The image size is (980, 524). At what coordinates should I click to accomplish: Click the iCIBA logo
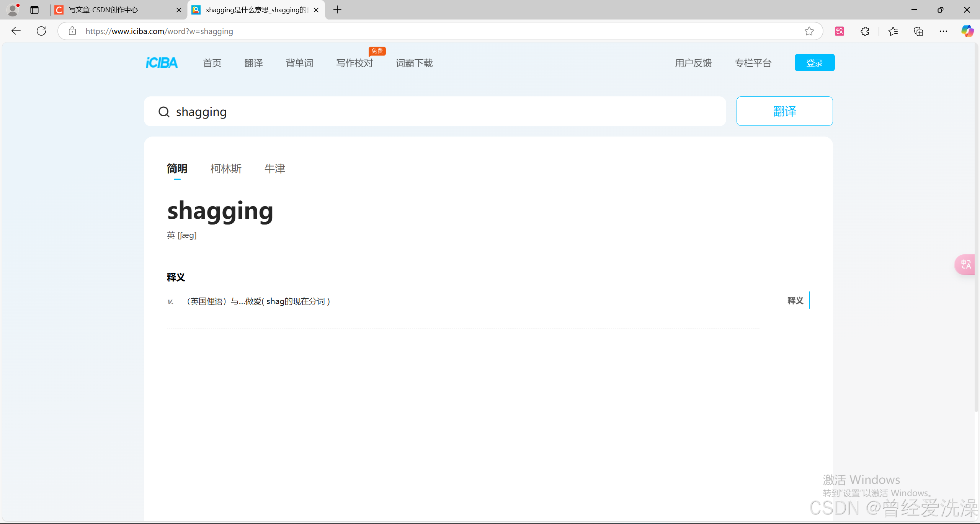click(x=162, y=63)
